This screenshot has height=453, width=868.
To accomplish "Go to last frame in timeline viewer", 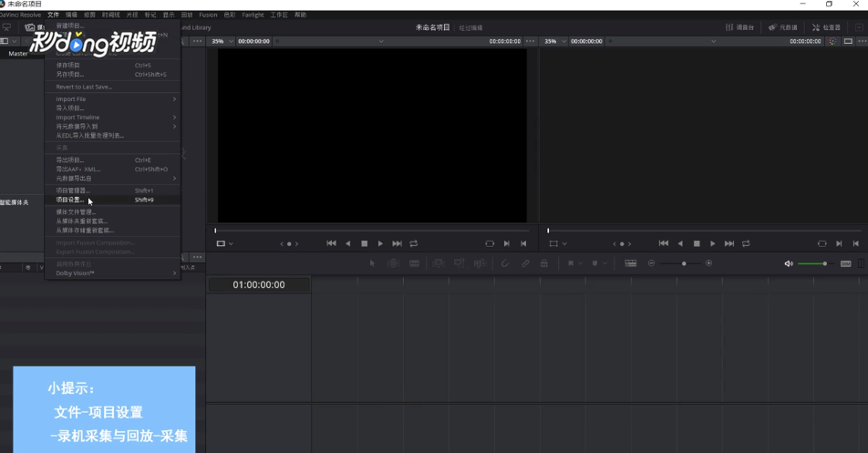I will 729,243.
